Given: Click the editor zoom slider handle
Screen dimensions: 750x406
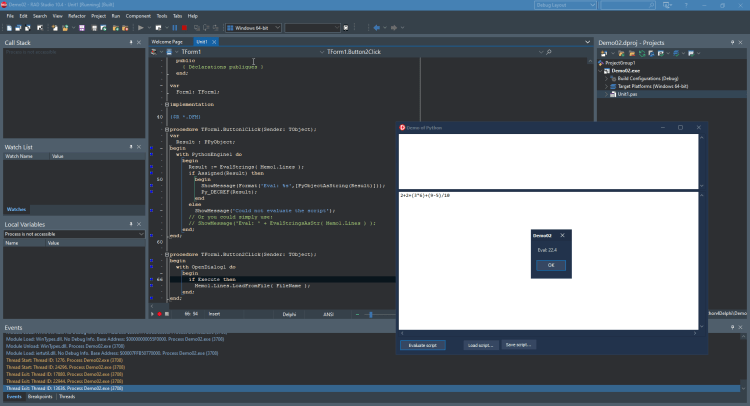Looking at the screenshot, I should 371,315.
